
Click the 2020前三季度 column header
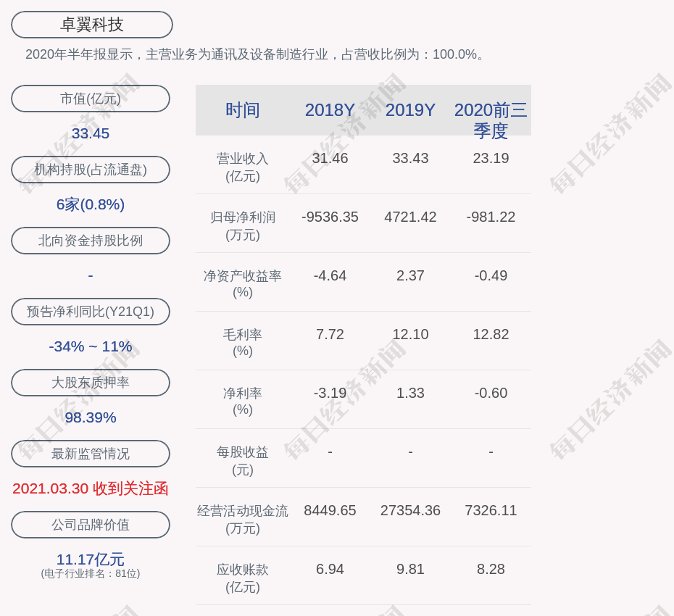coord(491,120)
